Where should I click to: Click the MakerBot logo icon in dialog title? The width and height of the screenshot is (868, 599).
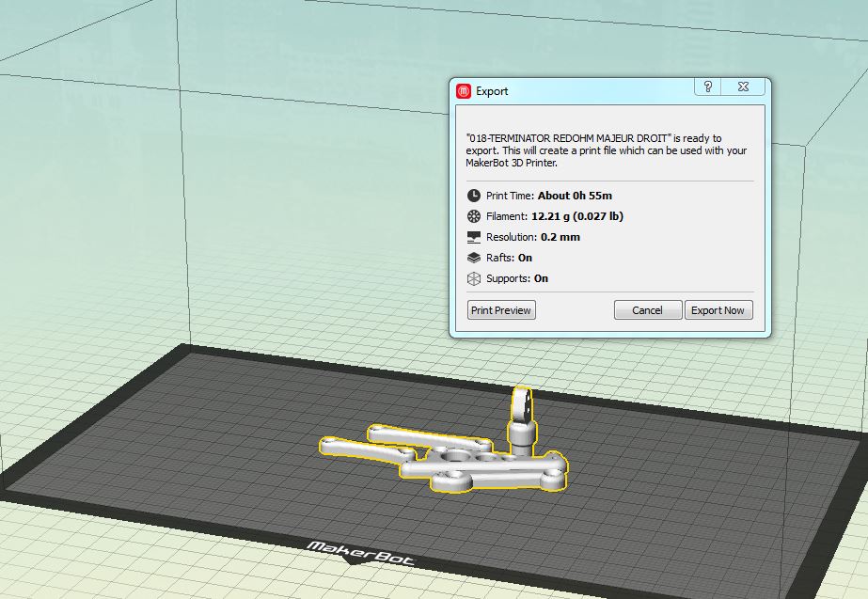[464, 91]
